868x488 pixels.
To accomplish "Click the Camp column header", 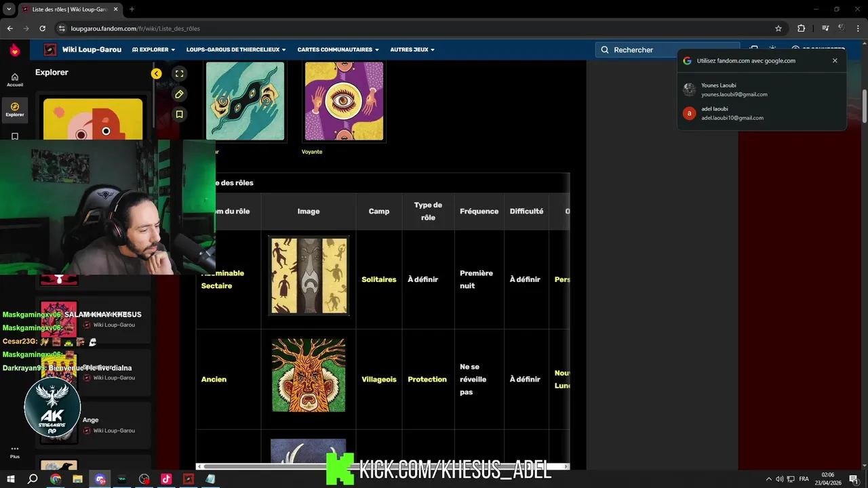I will [379, 211].
